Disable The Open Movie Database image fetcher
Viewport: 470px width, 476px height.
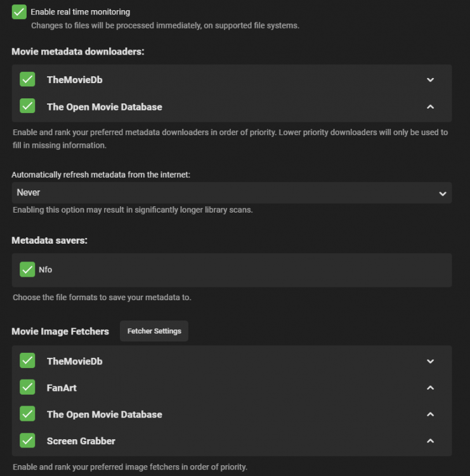click(27, 414)
